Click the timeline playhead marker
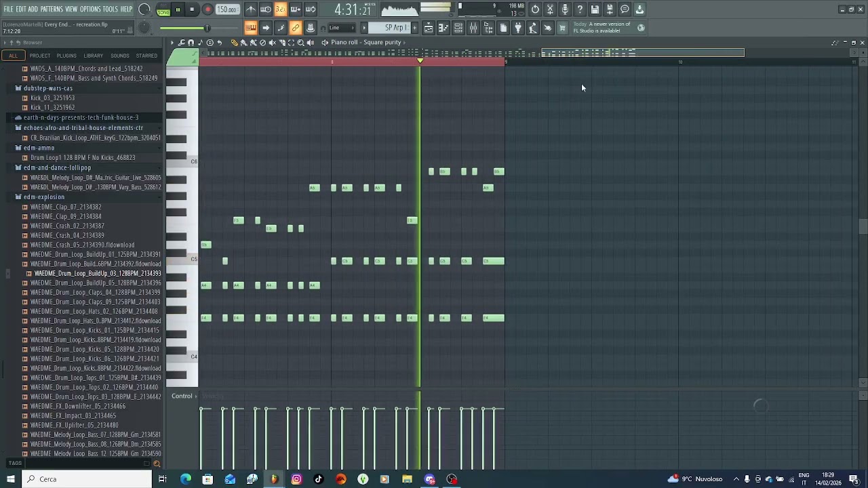Image resolution: width=868 pixels, height=488 pixels. [420, 62]
